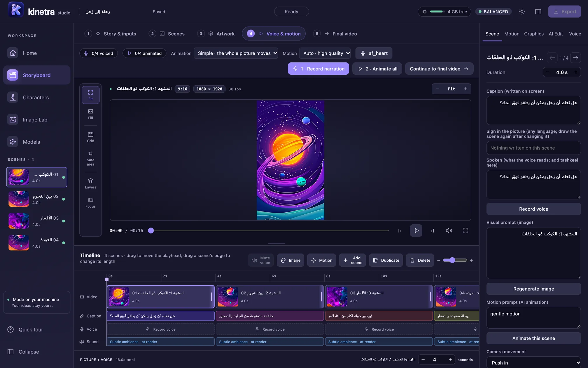
Task: Toggle the Grid overlay
Action: tap(90, 137)
